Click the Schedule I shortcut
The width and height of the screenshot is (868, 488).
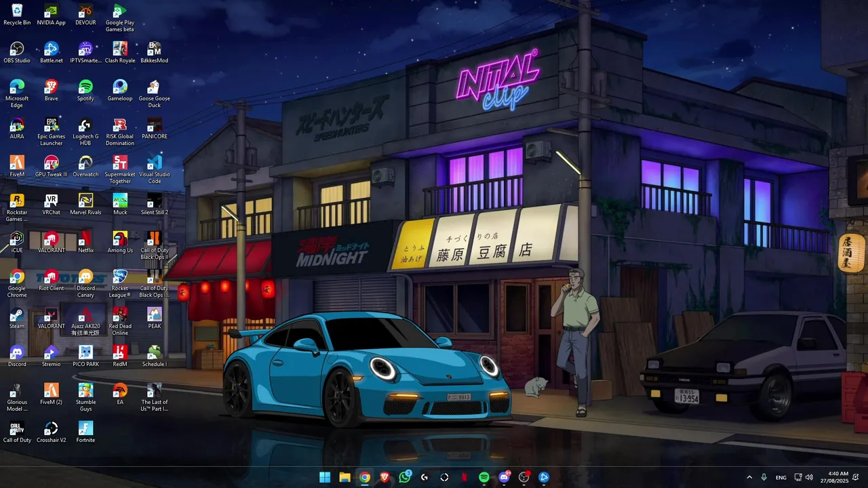[155, 356]
